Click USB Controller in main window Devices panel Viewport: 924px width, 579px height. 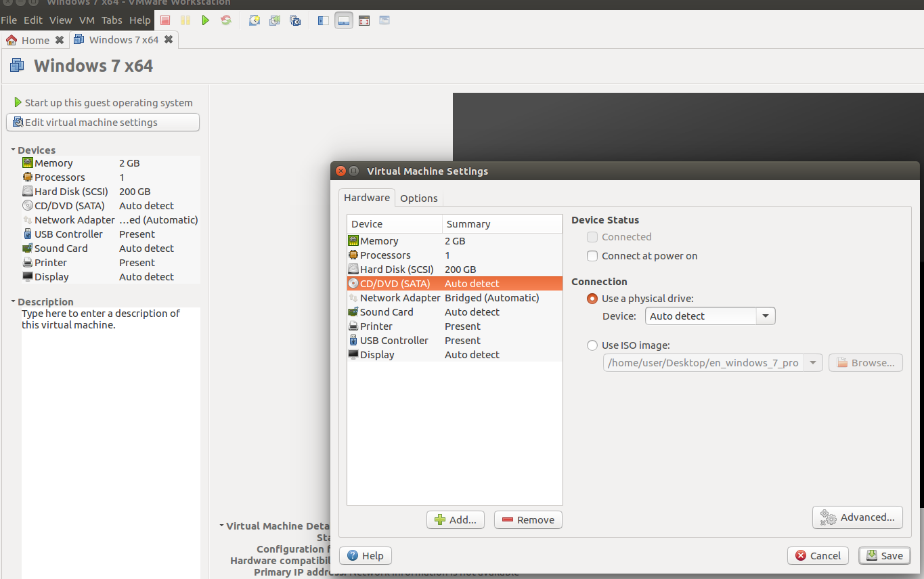(x=111, y=234)
